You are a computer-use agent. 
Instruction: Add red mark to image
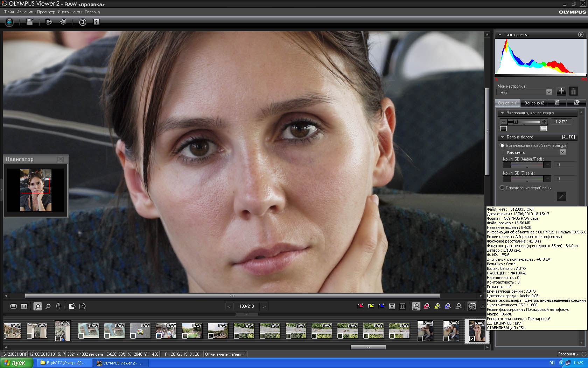click(360, 306)
